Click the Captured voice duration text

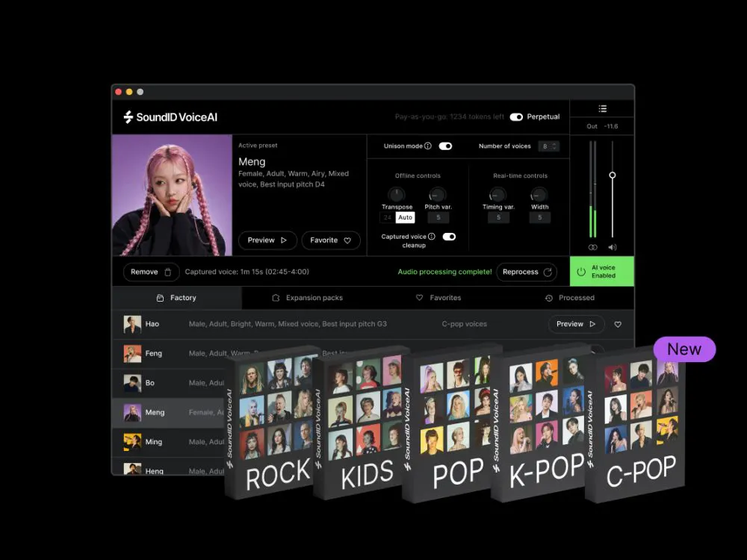247,272
